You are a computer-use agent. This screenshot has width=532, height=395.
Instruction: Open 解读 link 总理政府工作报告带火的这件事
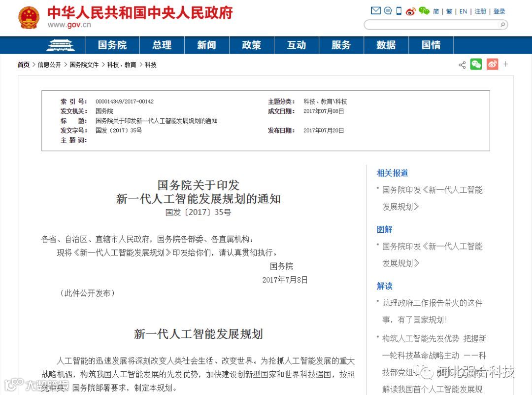(432, 311)
